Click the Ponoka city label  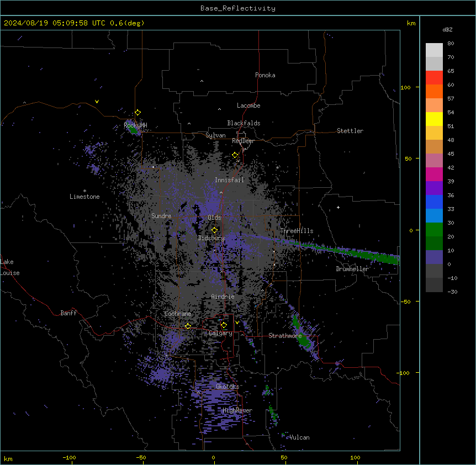point(265,75)
